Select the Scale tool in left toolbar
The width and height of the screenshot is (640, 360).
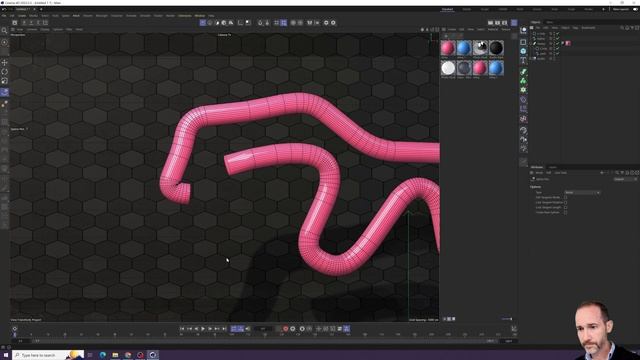[x=4, y=81]
